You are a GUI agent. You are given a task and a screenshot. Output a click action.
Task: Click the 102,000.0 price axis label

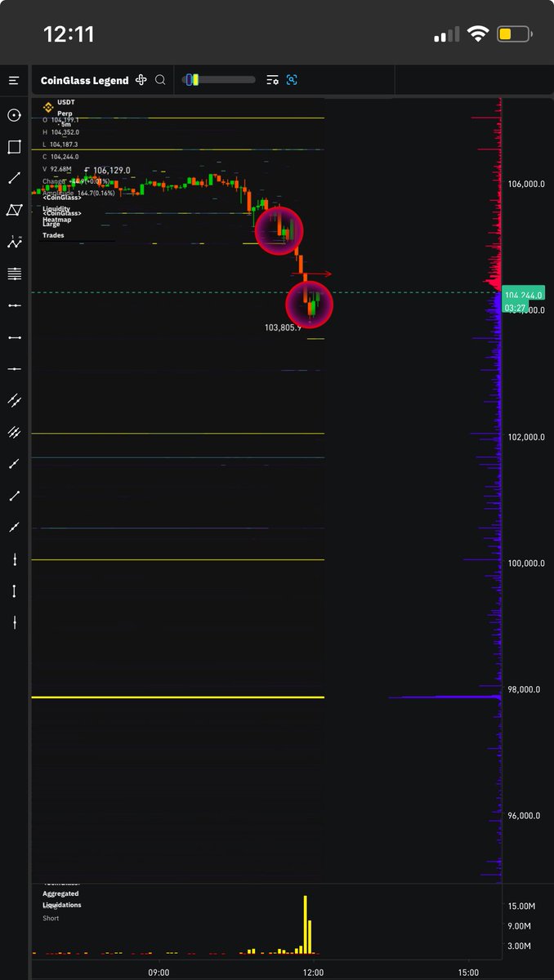click(x=525, y=437)
